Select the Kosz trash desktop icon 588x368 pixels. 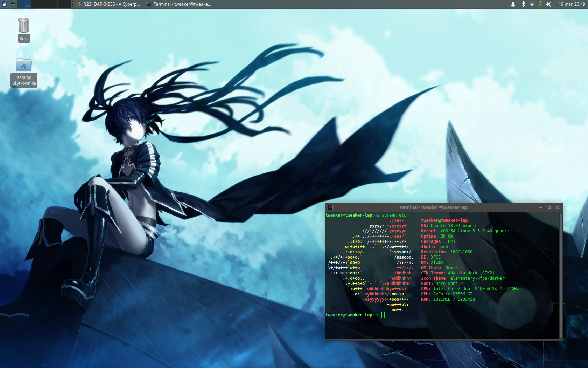[24, 30]
